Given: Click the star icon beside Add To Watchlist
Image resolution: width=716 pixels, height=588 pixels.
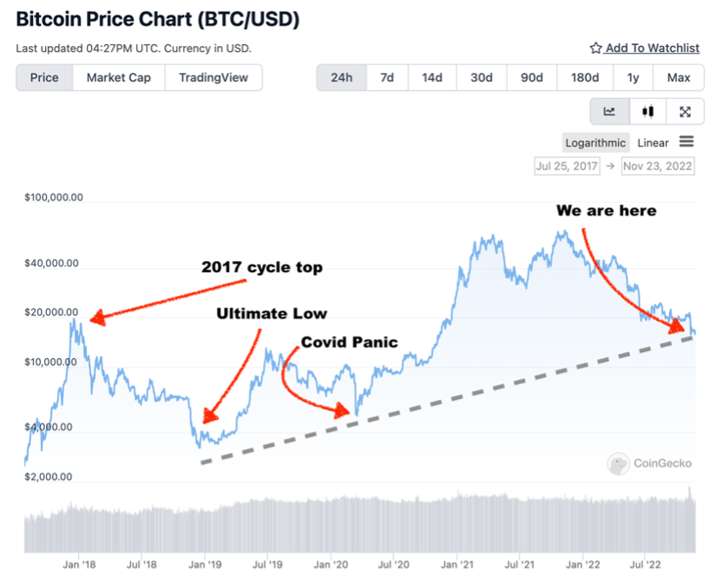Looking at the screenshot, I should pyautogui.click(x=596, y=48).
